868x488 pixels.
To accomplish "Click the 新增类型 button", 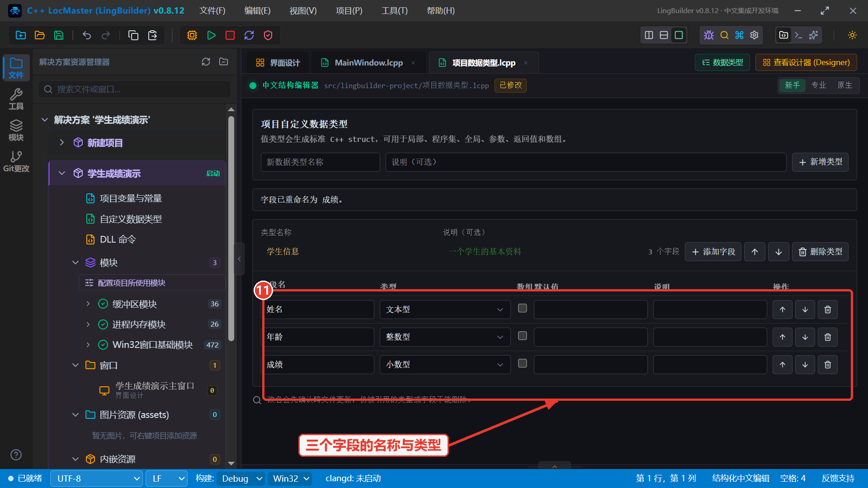I will (820, 162).
